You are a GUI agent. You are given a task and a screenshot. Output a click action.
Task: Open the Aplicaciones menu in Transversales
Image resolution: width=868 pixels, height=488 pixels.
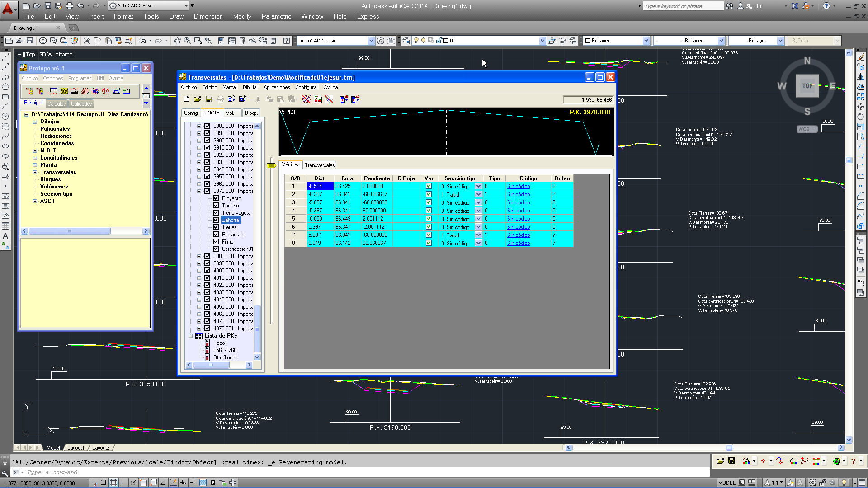point(277,87)
